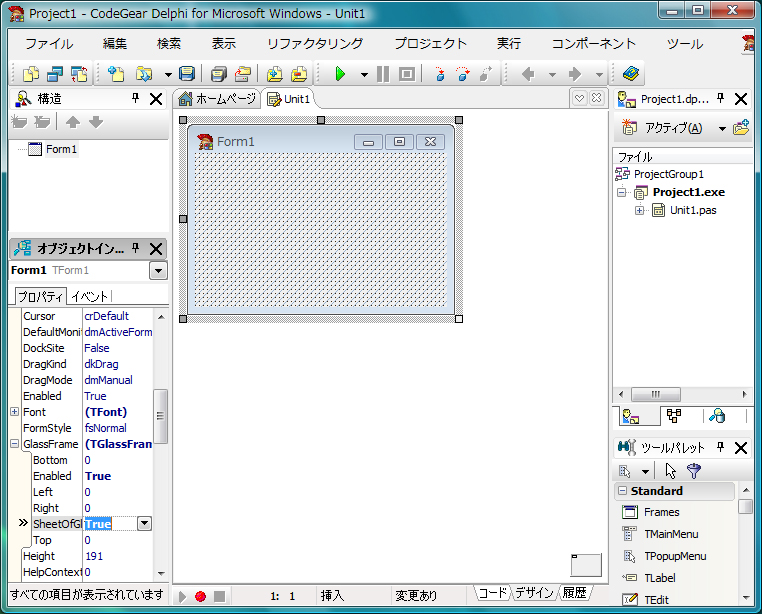The height and width of the screenshot is (614, 762).
Task: Click the Step Over debug icon
Action: (x=463, y=74)
